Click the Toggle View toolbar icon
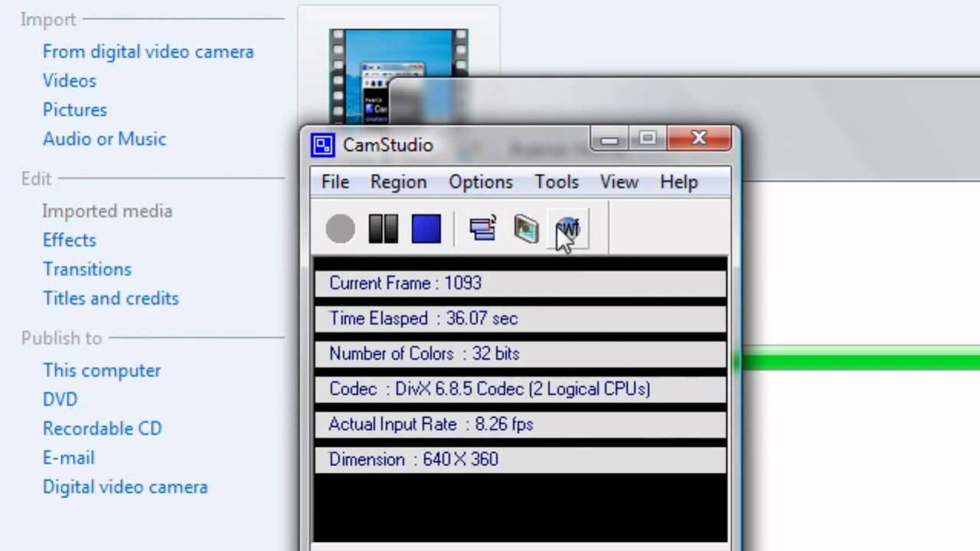 [483, 229]
